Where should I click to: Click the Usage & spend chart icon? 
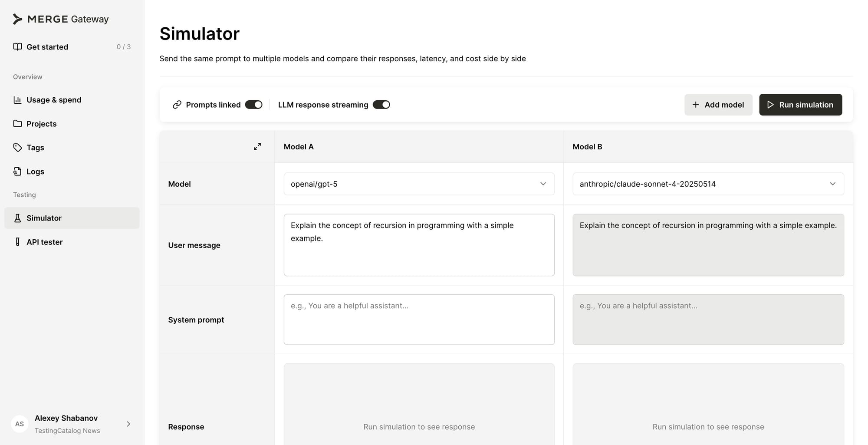click(17, 100)
